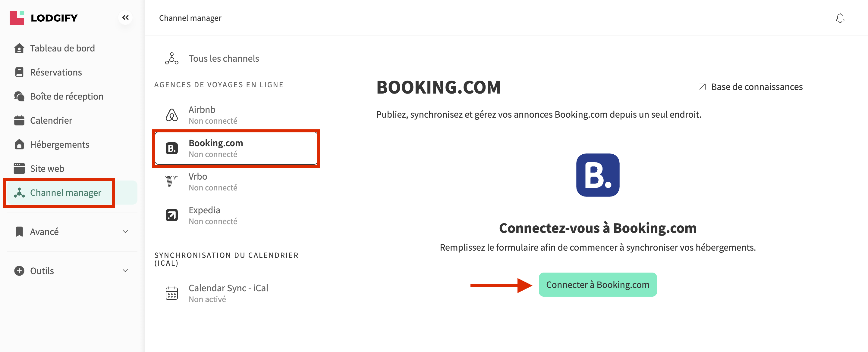Select Hébergements in the sidebar

pos(60,144)
